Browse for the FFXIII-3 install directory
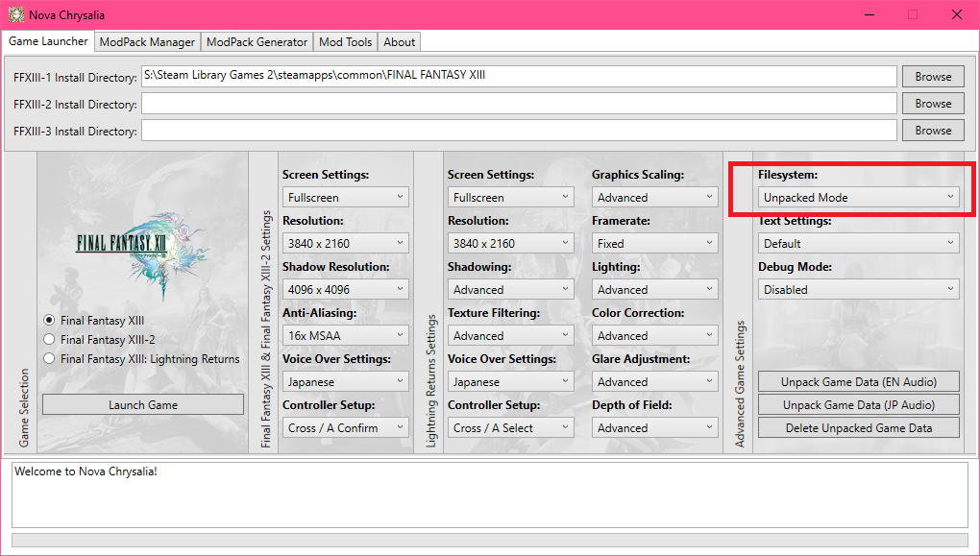980x556 pixels. point(933,131)
